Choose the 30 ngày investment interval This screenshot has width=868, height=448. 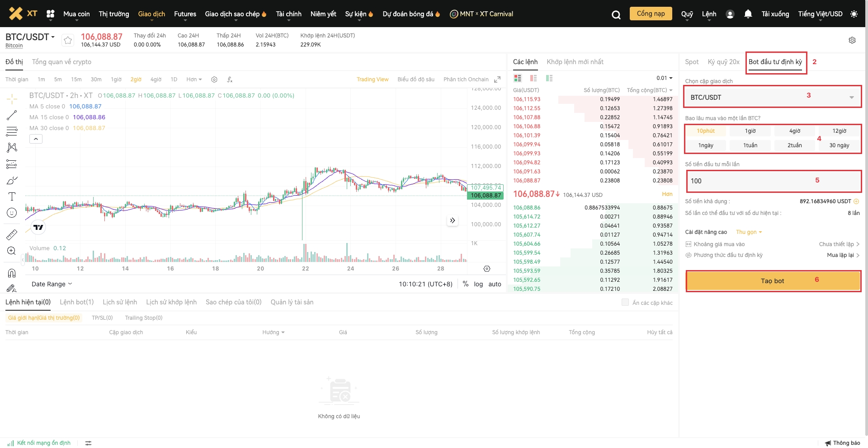pos(839,145)
